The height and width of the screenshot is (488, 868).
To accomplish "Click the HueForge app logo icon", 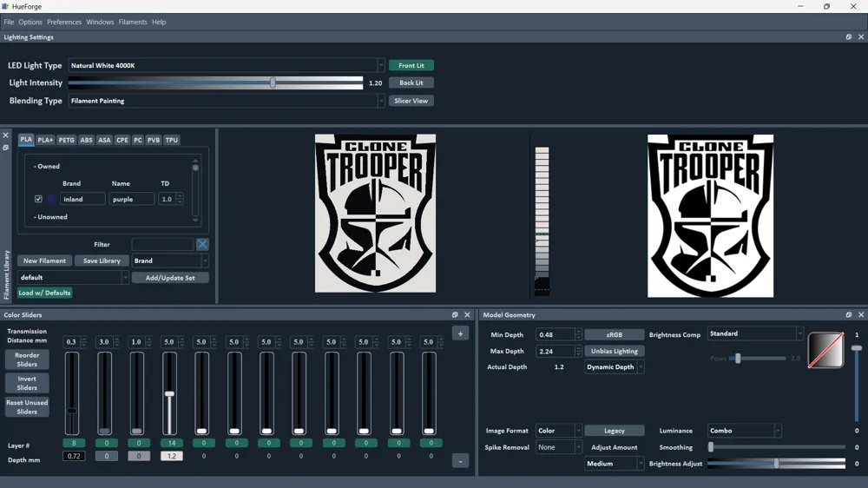I will 5,6.
